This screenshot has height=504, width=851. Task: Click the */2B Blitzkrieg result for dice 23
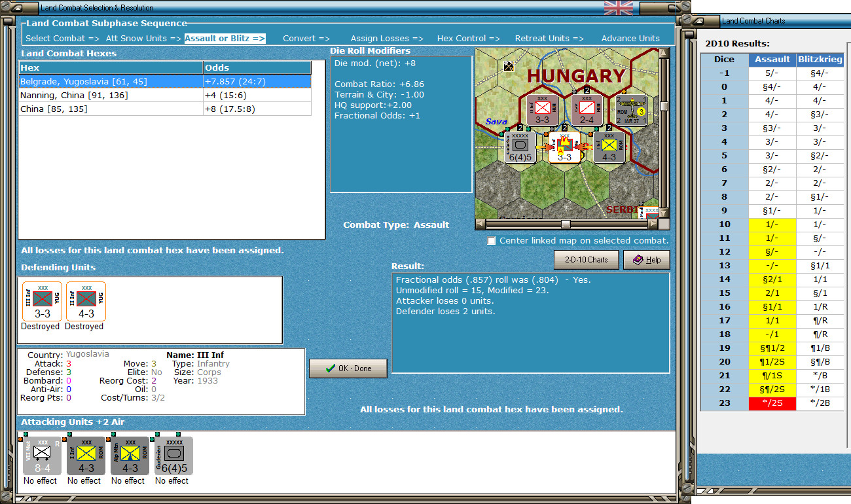click(820, 403)
